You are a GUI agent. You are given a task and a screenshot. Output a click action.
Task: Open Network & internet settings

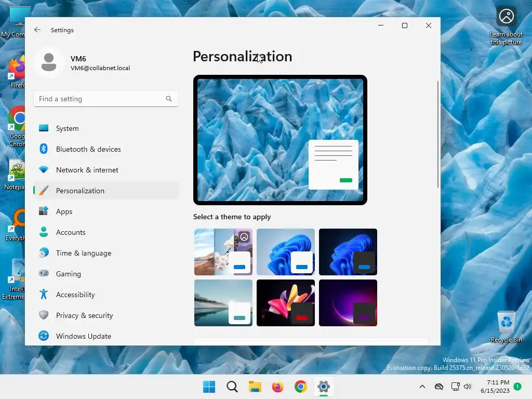click(106, 170)
